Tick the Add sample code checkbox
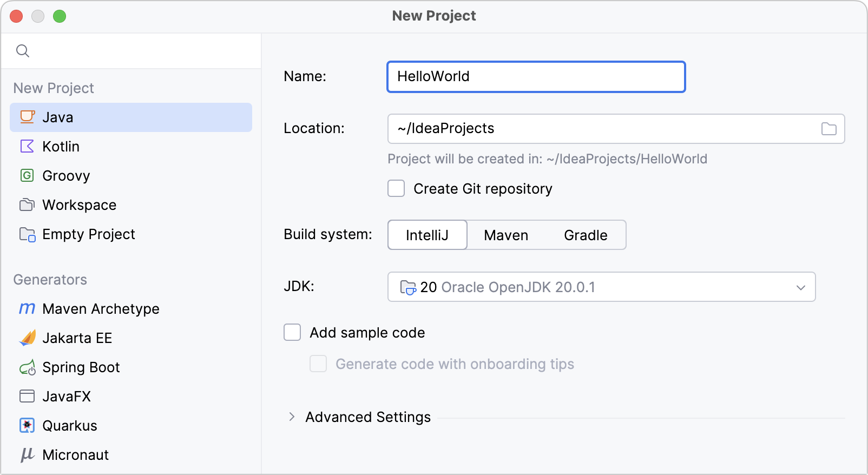 coord(292,332)
